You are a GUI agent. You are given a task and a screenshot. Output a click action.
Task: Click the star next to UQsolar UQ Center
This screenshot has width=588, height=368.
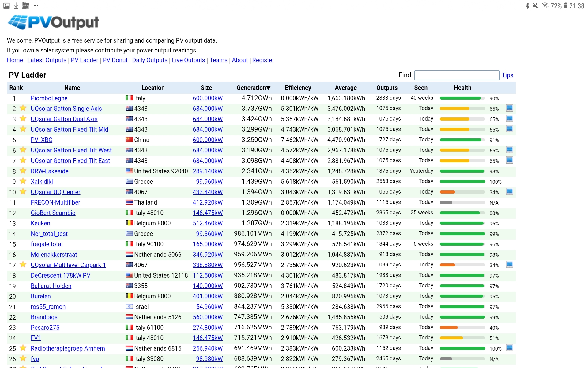point(23,191)
